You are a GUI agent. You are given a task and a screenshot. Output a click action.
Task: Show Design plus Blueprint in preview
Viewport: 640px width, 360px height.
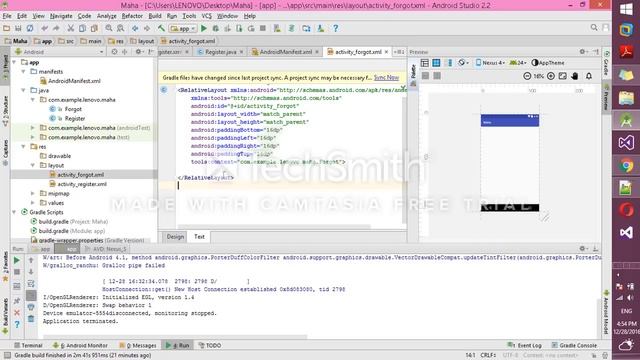coord(449,62)
